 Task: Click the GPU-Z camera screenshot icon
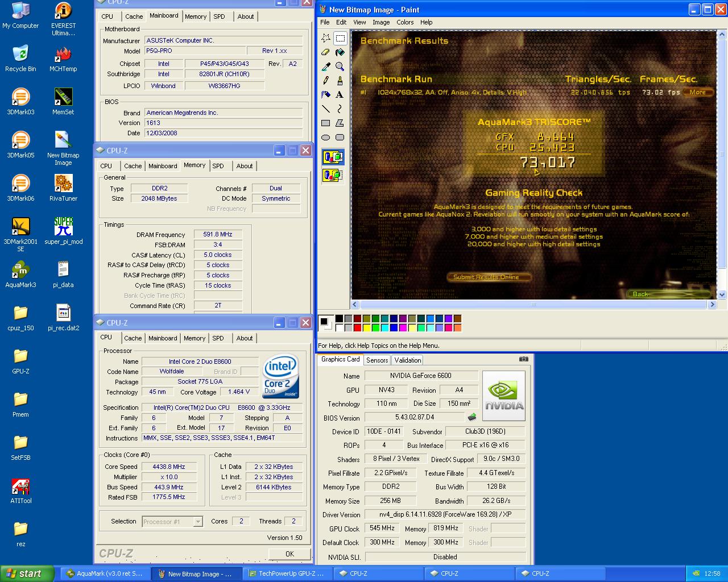(x=524, y=359)
